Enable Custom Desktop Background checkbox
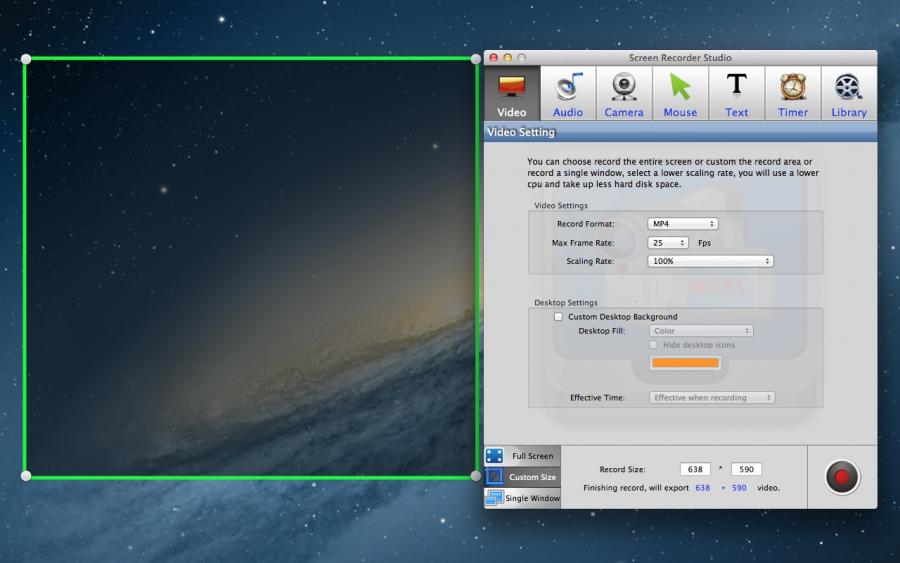 [x=559, y=317]
